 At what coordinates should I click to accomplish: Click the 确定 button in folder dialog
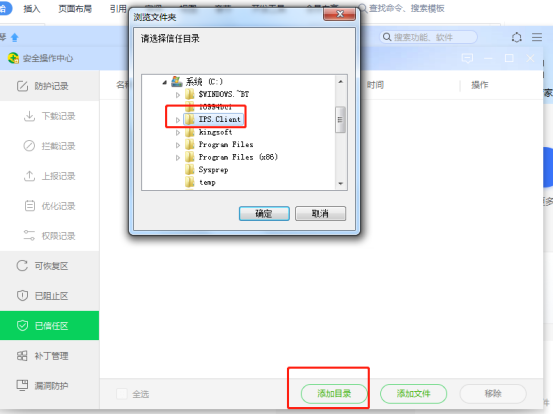[x=264, y=214]
